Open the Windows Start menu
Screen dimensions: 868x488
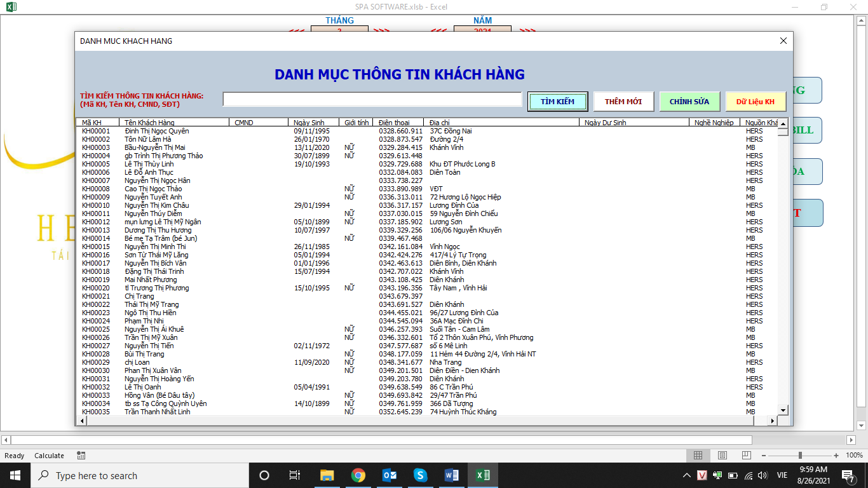15,475
